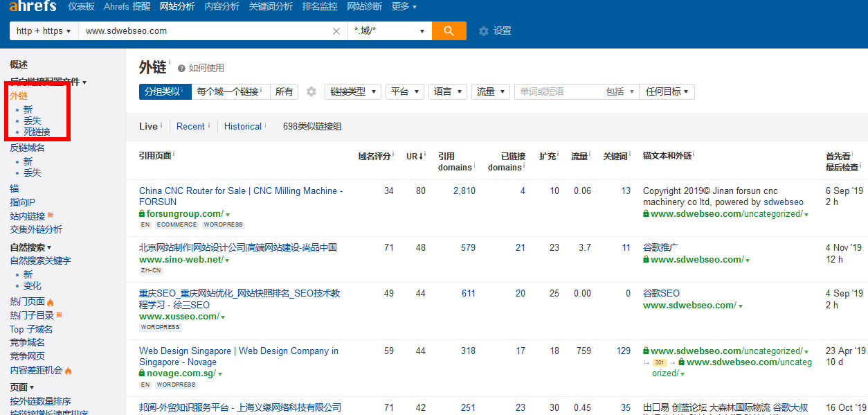Expand dropdown arrow next to www.sino-web.net/
This screenshot has height=415, width=868.
[227, 261]
